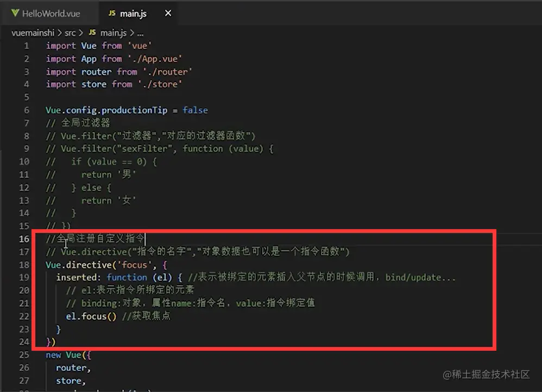This screenshot has height=392, width=542.
Task: Open vuemainshi breadcrumb folder
Action: point(33,33)
